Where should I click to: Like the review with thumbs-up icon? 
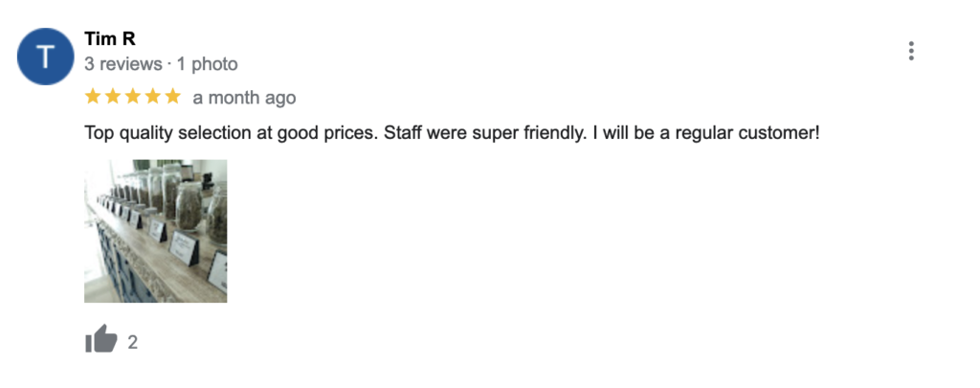(101, 339)
